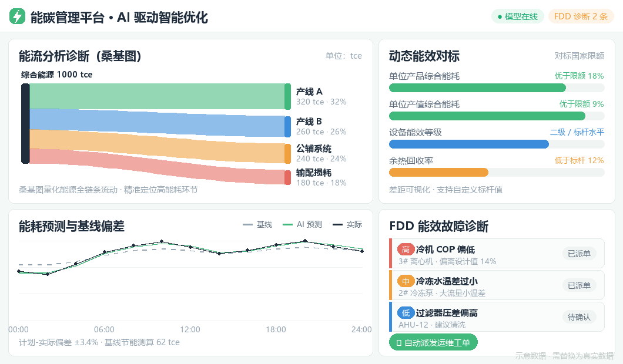Image resolution: width=623 pixels, height=364 pixels.
Task: Click the orange 公辅系统 Sankey node
Action: pos(287,154)
